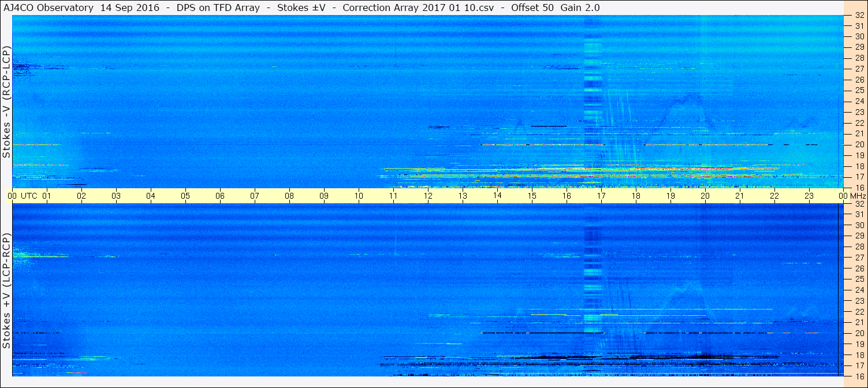Select the 19 hour marker on the time axis

670,196
